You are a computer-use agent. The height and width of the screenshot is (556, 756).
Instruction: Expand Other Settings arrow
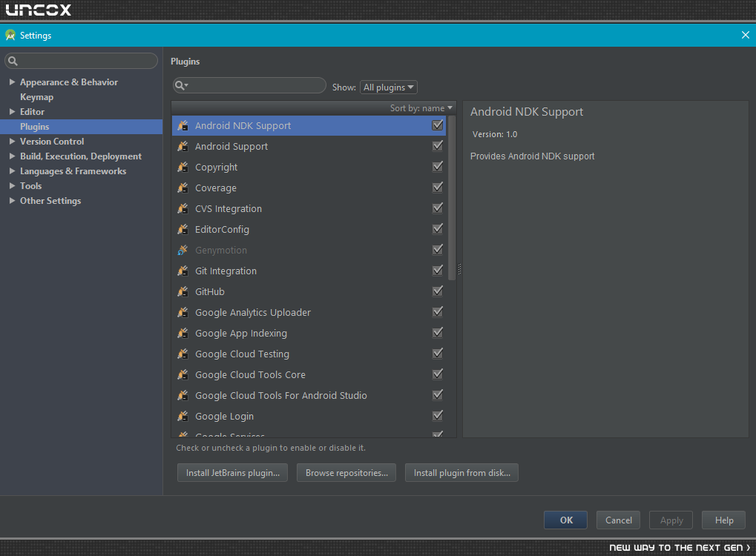12,201
